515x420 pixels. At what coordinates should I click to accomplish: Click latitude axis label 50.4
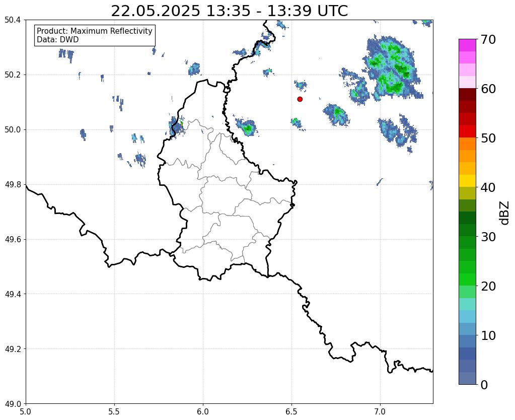pyautogui.click(x=13, y=20)
